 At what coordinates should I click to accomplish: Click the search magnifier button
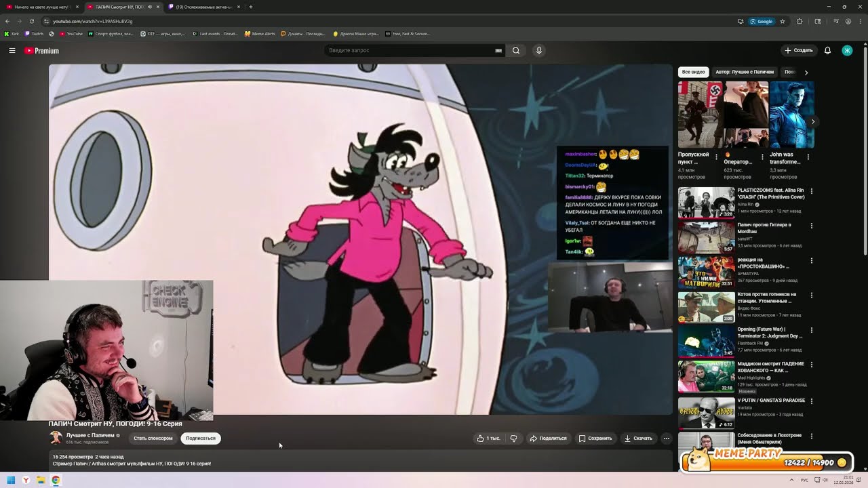[x=516, y=50]
